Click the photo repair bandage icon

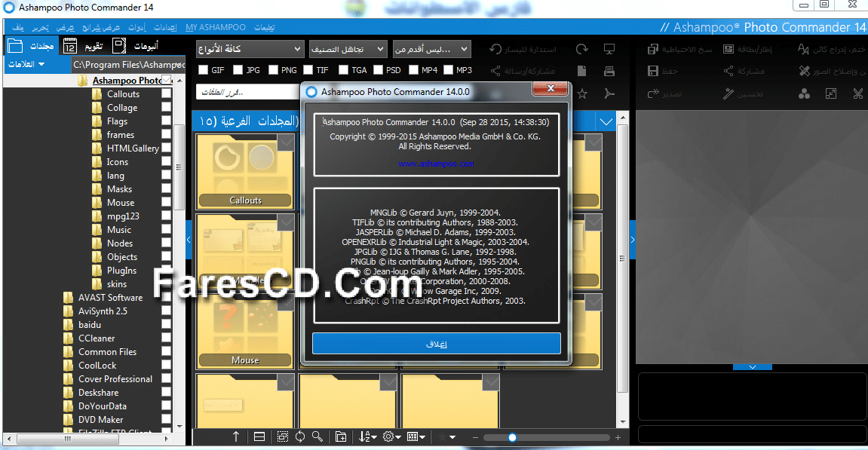point(805,71)
